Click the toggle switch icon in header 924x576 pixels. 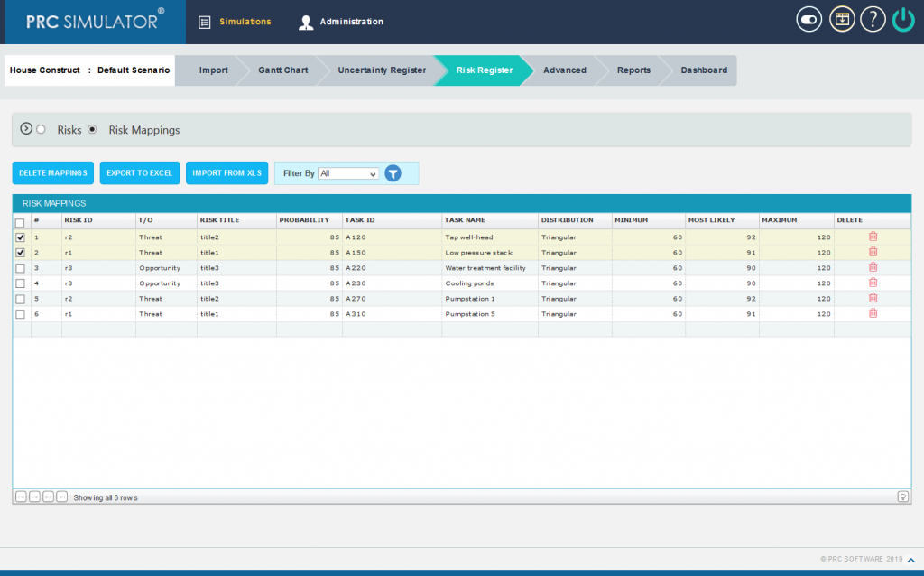click(808, 20)
